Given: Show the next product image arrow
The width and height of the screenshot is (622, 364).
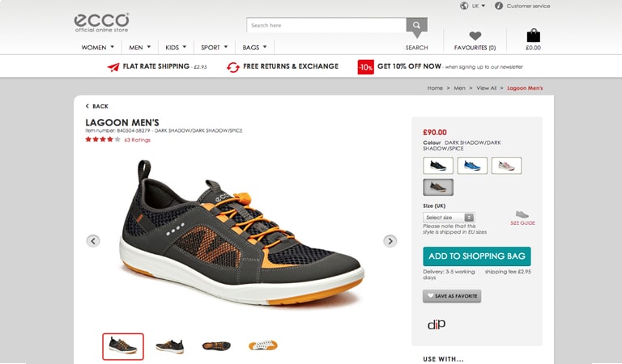Looking at the screenshot, I should point(390,241).
